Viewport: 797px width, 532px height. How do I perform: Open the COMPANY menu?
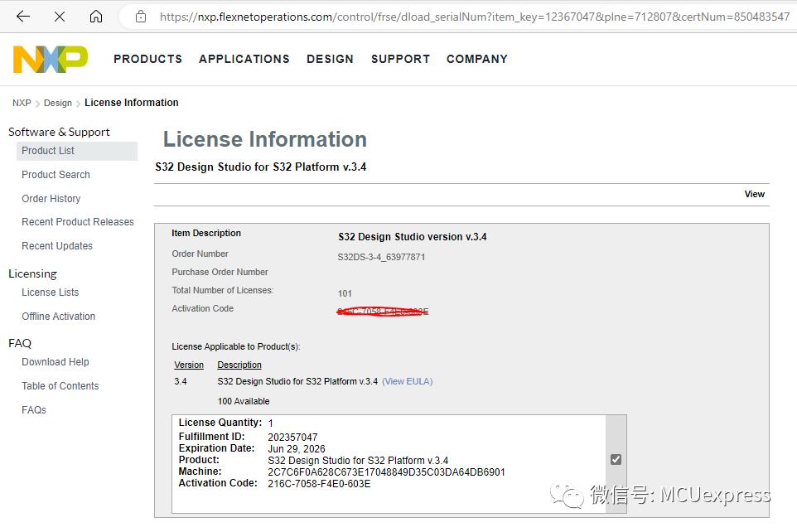click(476, 59)
